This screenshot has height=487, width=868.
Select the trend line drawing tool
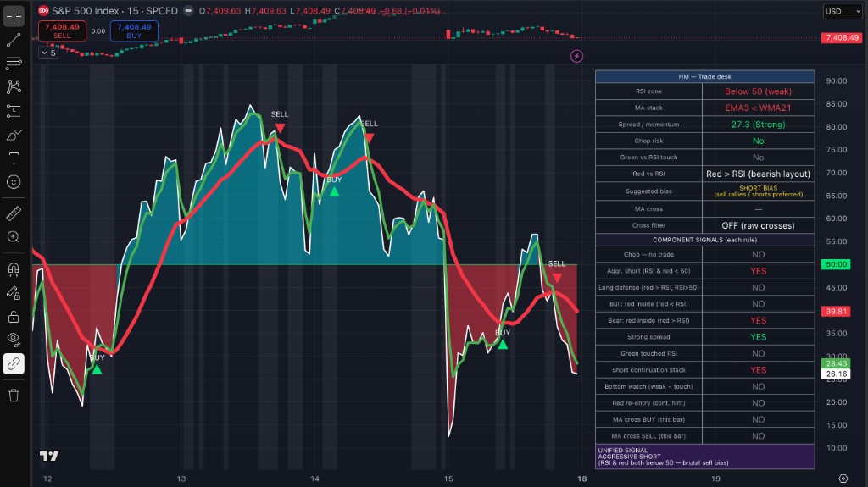click(x=14, y=40)
